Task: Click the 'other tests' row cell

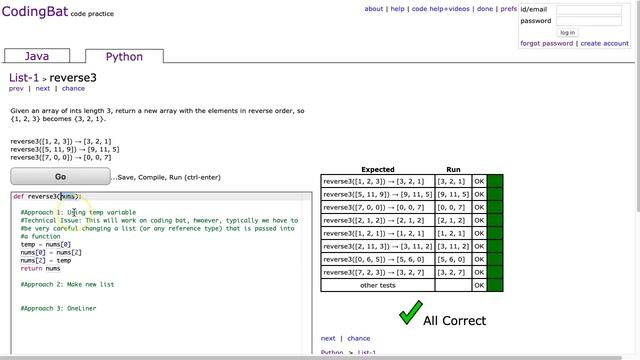Action: (x=378, y=285)
